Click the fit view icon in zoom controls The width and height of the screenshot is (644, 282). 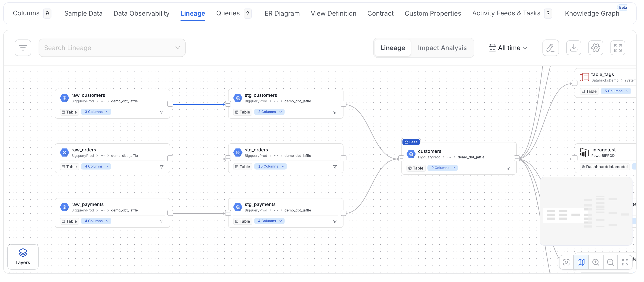tap(625, 262)
